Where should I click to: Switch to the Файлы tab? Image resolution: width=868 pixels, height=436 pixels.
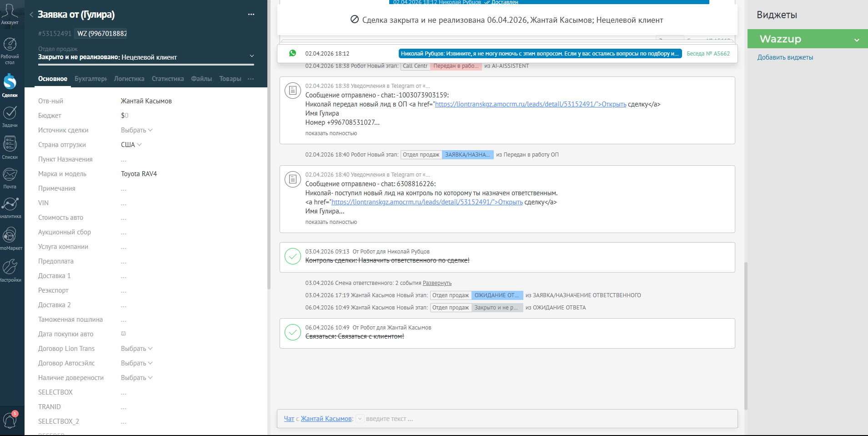point(201,79)
